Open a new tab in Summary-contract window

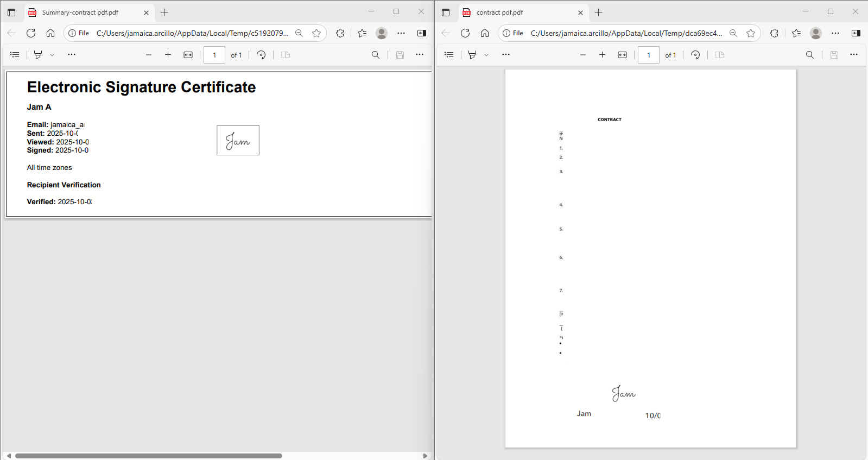164,12
